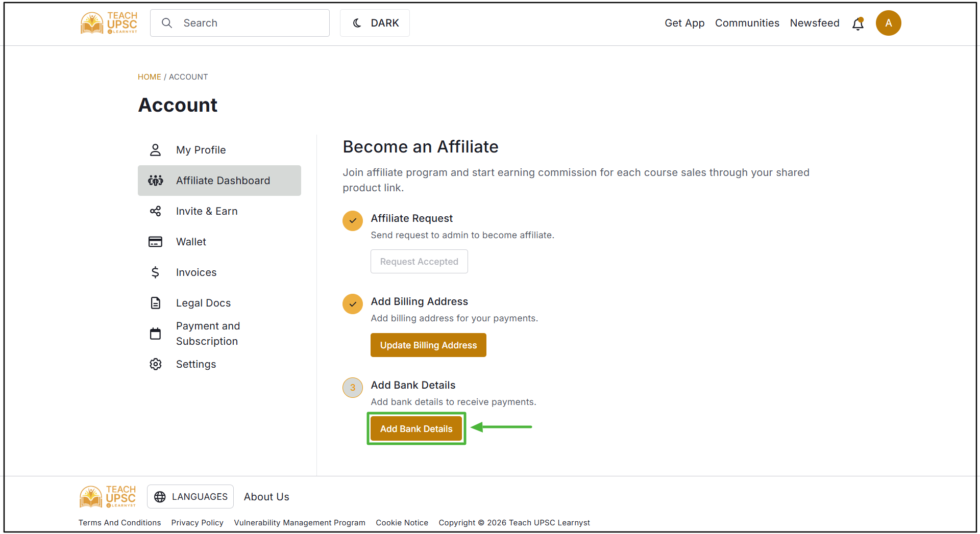The height and width of the screenshot is (534, 980).
Task: Click the Affiliate Request checkmark icon
Action: 353,221
